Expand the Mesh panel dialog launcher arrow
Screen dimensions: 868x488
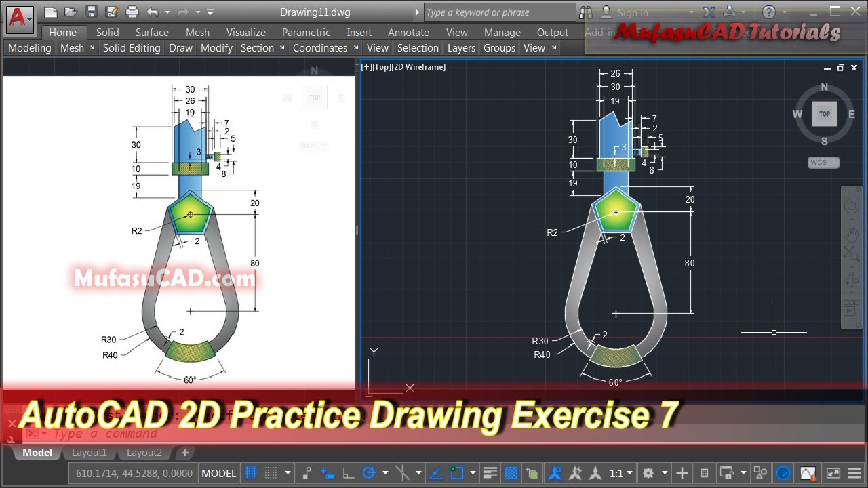click(x=92, y=48)
